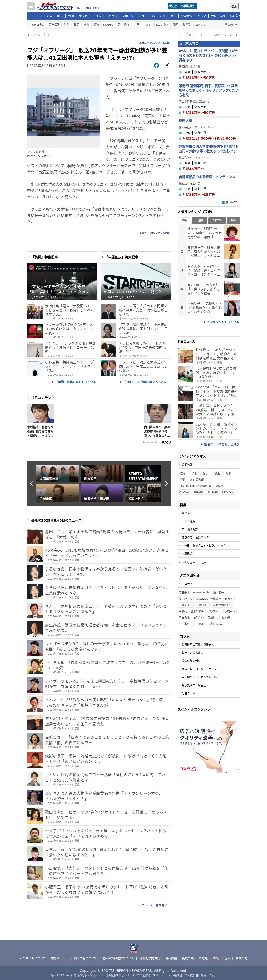The image size is (267, 980).
Task: Open 編集ポリシー footer link
Action: click(x=60, y=958)
